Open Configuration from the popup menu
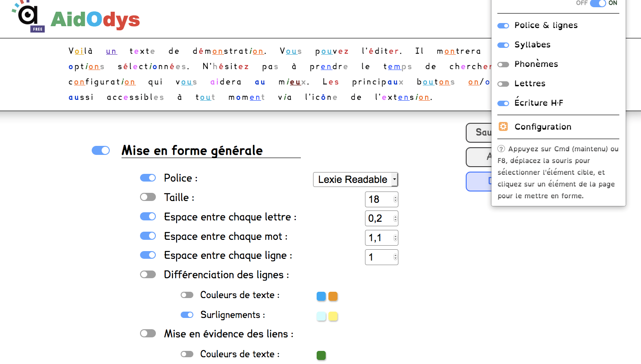641x364 pixels. pyautogui.click(x=543, y=127)
